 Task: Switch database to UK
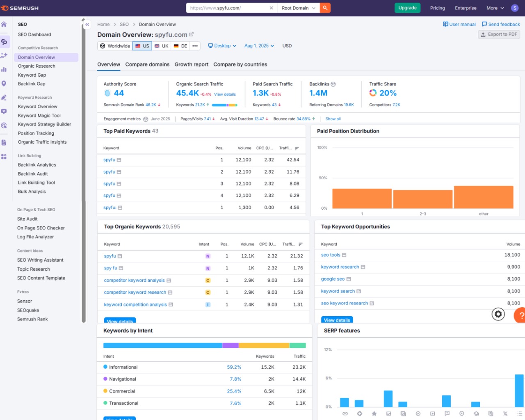[161, 46]
